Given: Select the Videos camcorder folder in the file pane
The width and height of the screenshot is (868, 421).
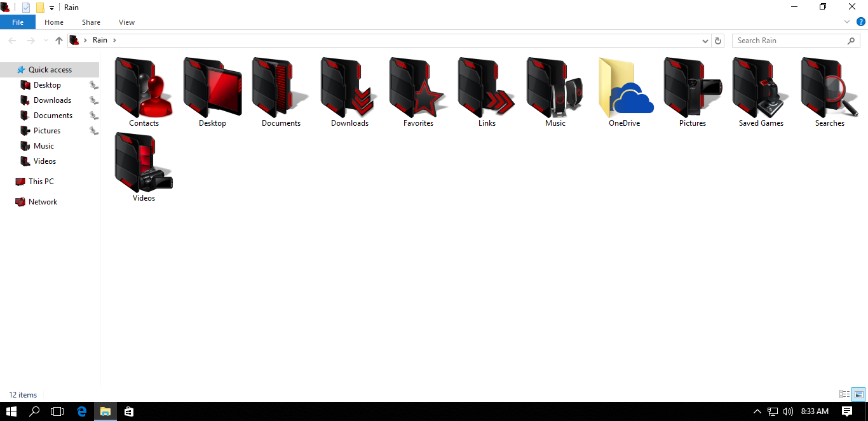Looking at the screenshot, I should (144, 163).
